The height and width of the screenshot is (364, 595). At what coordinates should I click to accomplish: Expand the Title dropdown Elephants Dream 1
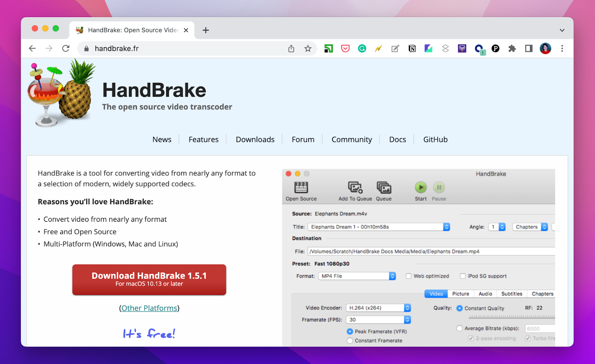tap(379, 227)
